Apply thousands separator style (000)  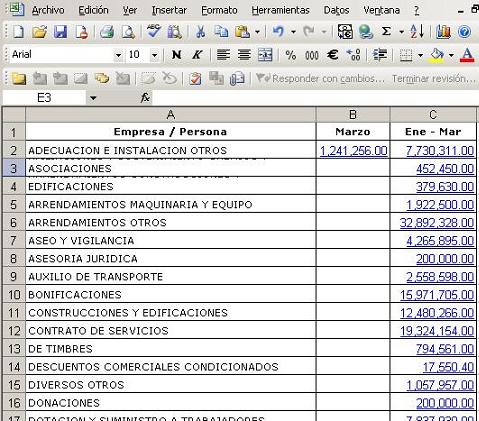(312, 55)
